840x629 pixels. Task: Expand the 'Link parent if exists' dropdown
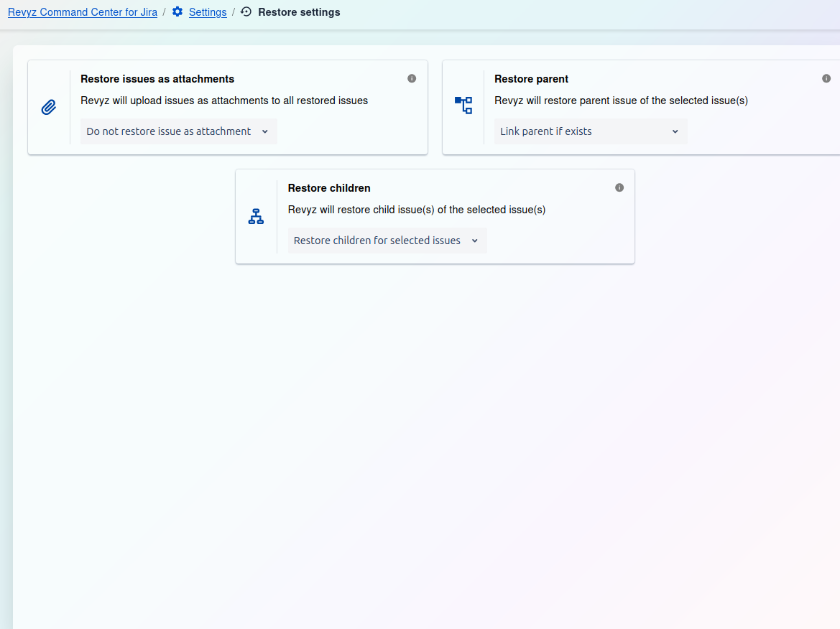tap(590, 131)
